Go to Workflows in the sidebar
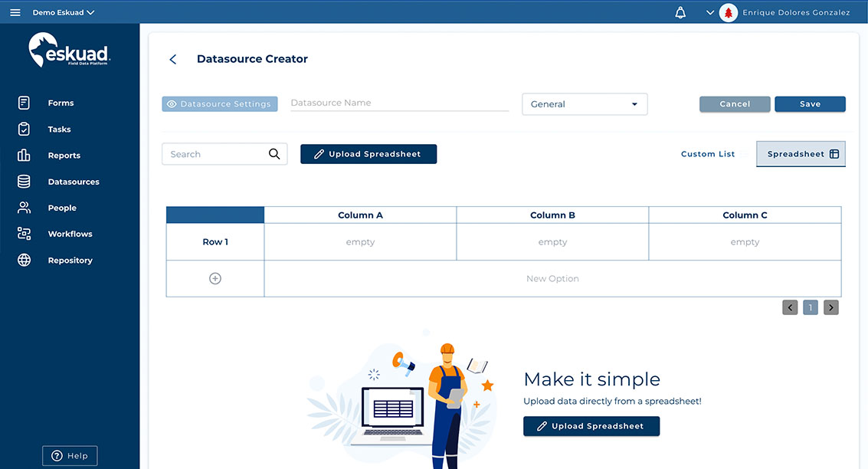This screenshot has width=868, height=469. [x=70, y=234]
